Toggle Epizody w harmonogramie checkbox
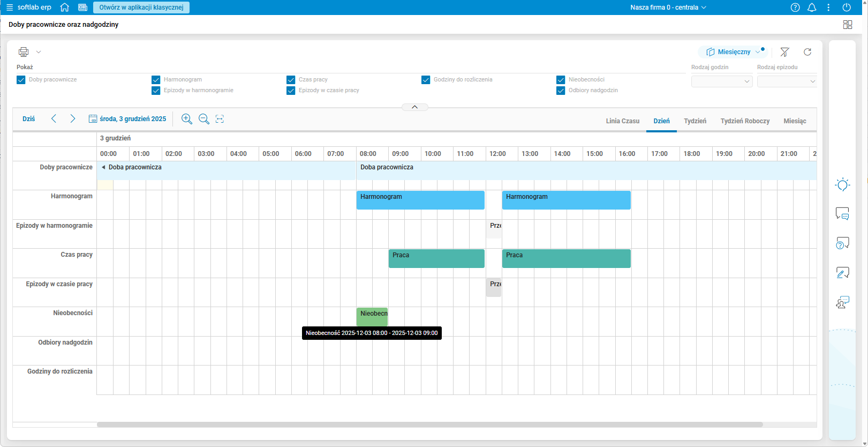This screenshot has width=868, height=447. tap(156, 91)
